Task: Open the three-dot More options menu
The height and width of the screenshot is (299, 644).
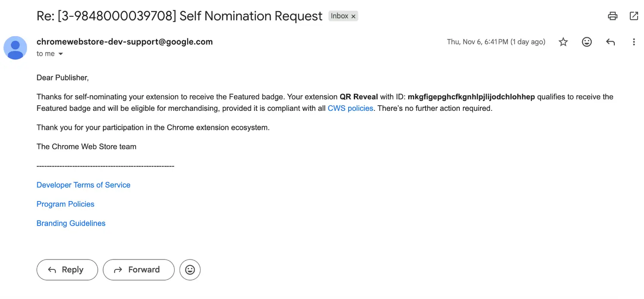Action: click(x=634, y=42)
